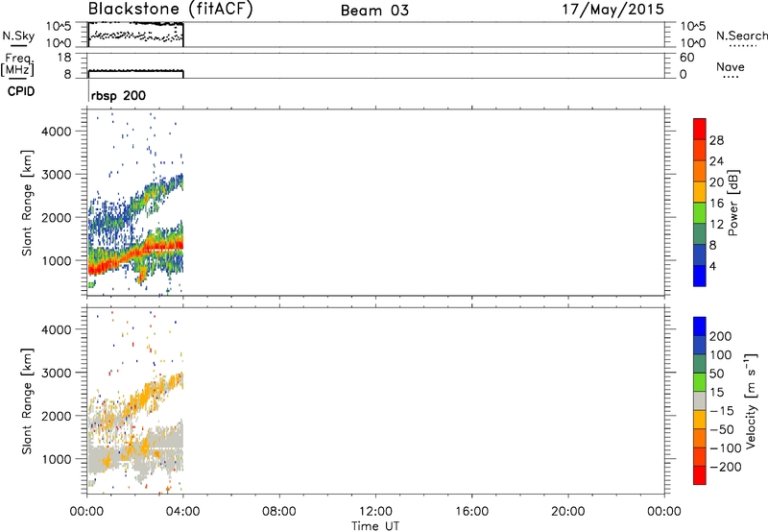Screen dimensions: 768x532
Task: Click the '3000' tick in velocity panel
Action: (57, 373)
